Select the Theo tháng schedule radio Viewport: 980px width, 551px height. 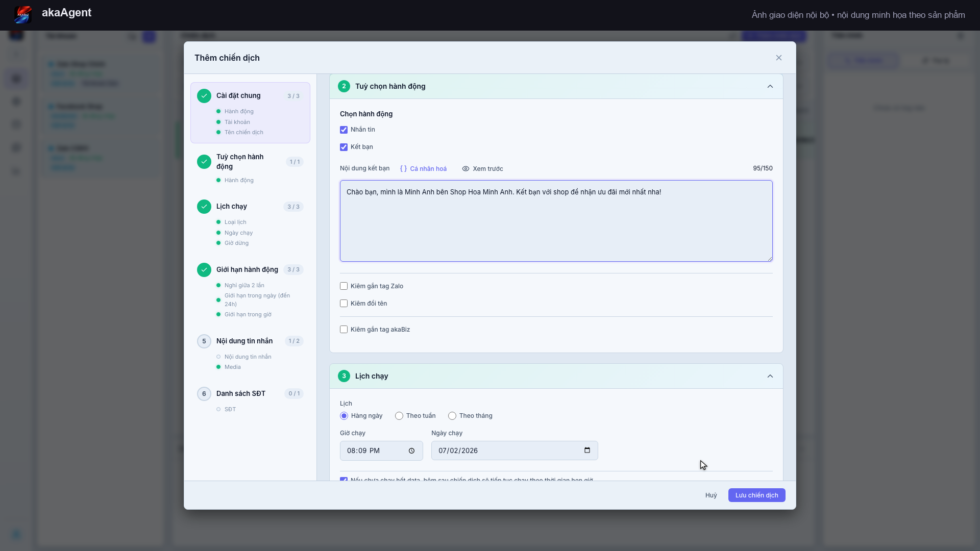coord(452,416)
